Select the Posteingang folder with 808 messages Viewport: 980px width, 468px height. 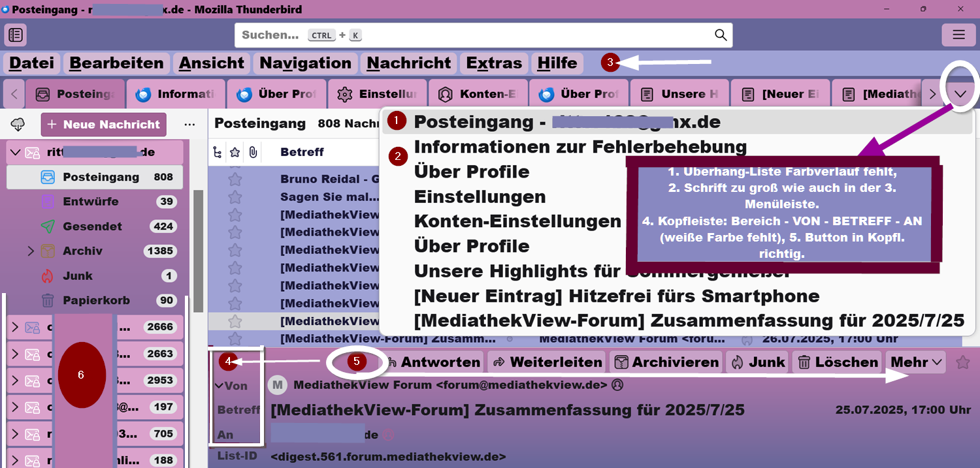click(x=95, y=177)
